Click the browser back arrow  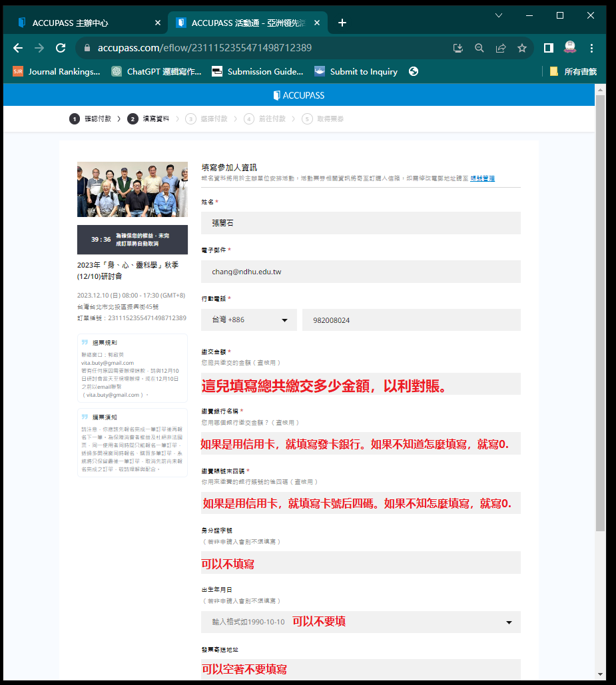[x=18, y=48]
